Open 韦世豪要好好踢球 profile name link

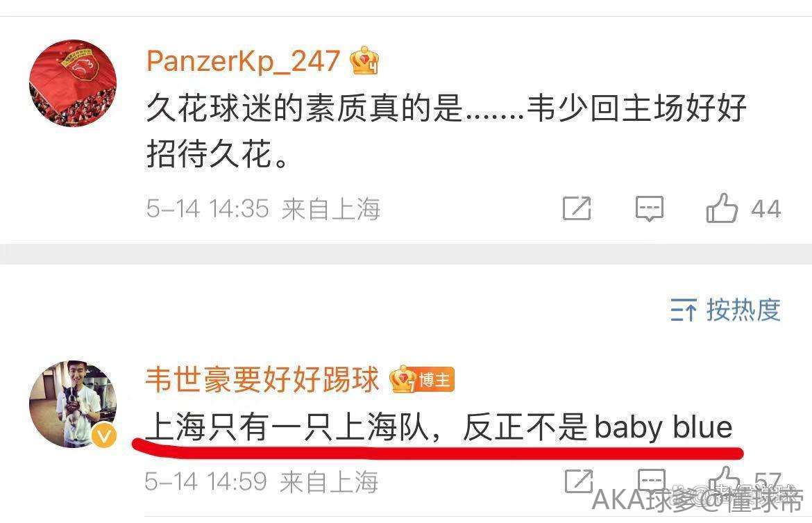262,379
